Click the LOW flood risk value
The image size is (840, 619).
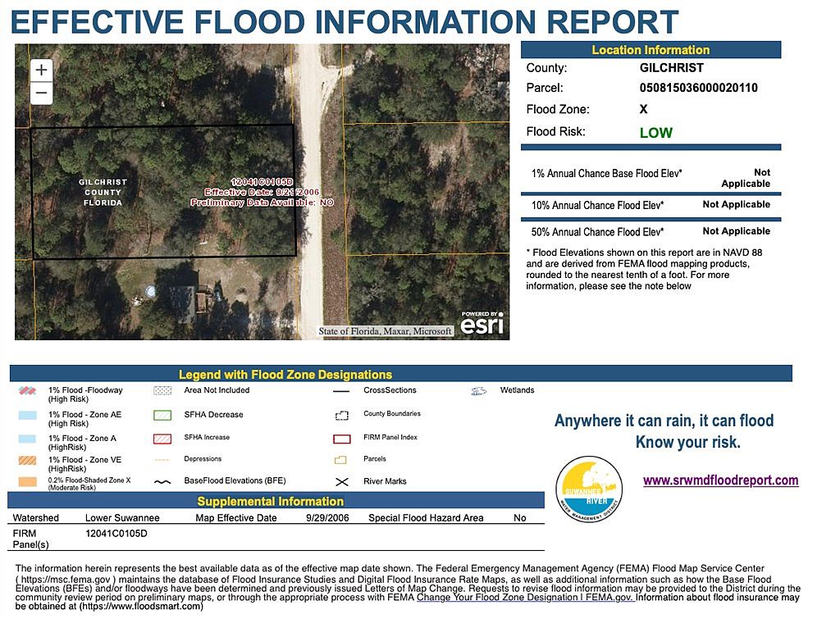655,133
